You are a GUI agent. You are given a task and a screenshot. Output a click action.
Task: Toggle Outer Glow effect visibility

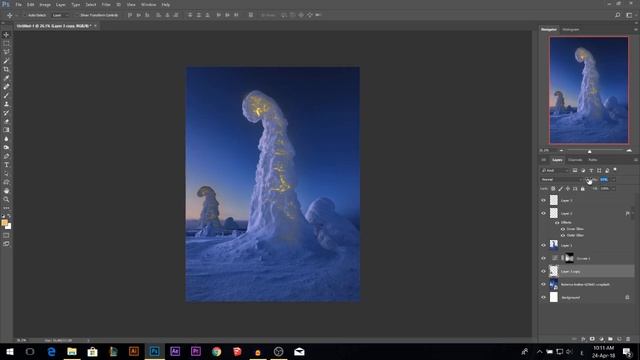pyautogui.click(x=563, y=236)
